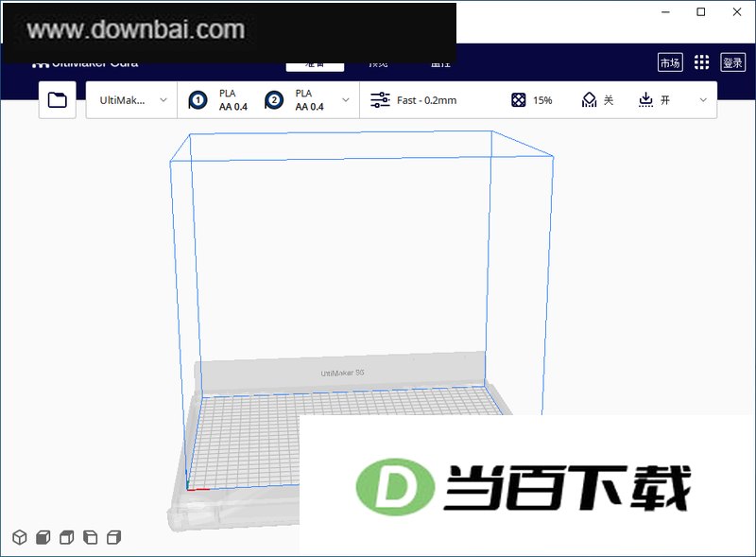Click the build plate adhesion icon
The height and width of the screenshot is (557, 756).
pyautogui.click(x=645, y=100)
